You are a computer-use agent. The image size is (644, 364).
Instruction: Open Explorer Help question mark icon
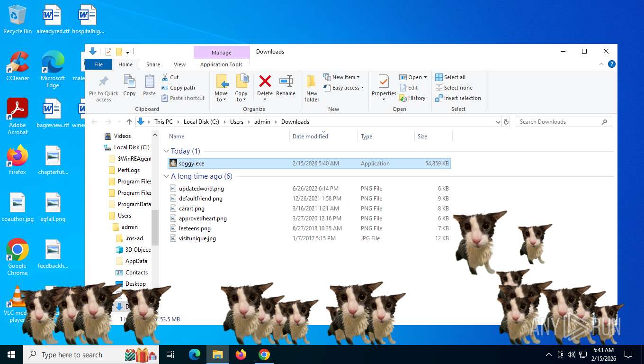(x=612, y=64)
